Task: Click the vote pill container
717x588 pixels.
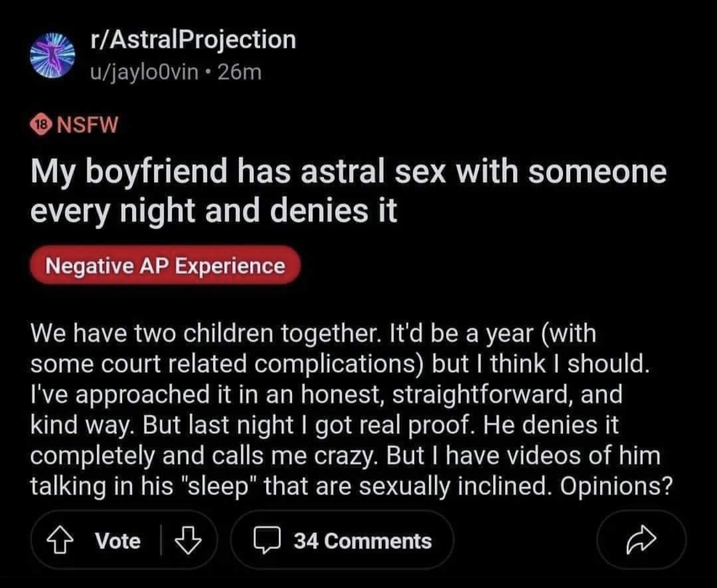Action: click(x=124, y=540)
